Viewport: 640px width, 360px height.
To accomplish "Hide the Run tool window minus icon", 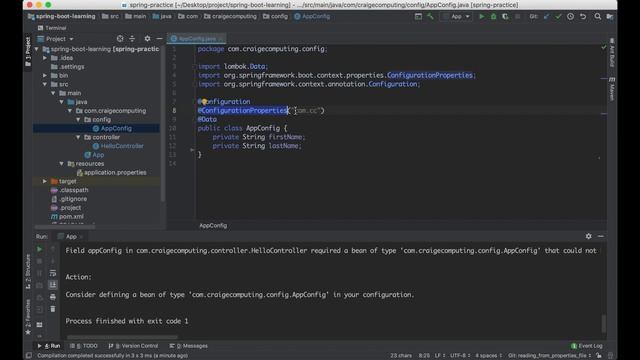I will click(601, 236).
